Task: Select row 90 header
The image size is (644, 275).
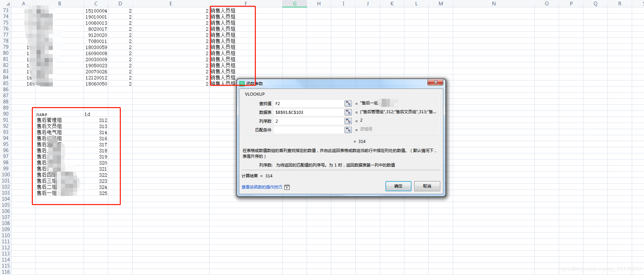Action: [x=6, y=114]
